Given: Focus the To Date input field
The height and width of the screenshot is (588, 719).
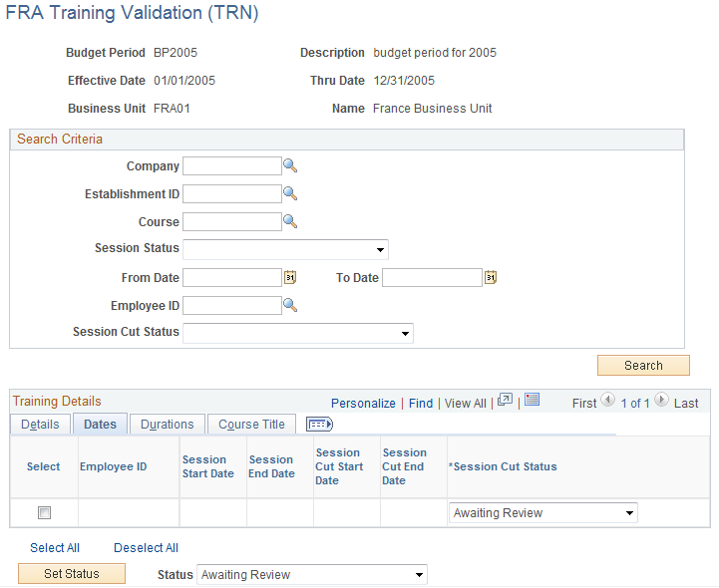Looking at the screenshot, I should click(433, 278).
